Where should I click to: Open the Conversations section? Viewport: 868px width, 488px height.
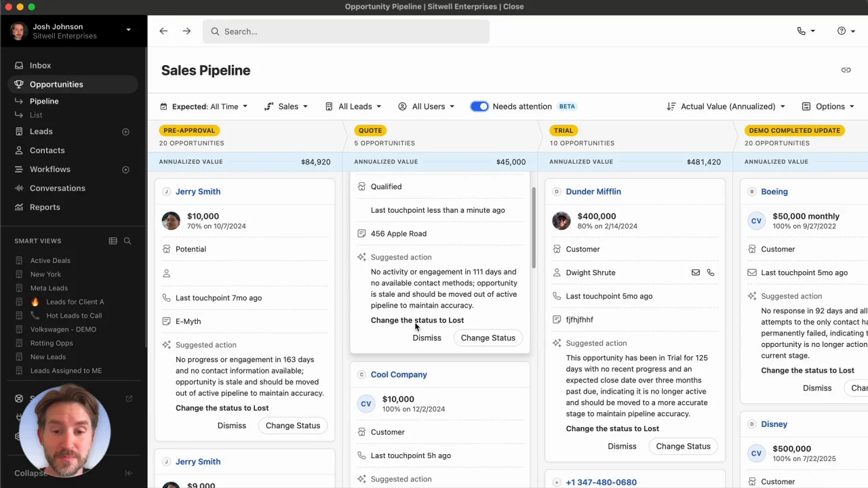coord(57,188)
